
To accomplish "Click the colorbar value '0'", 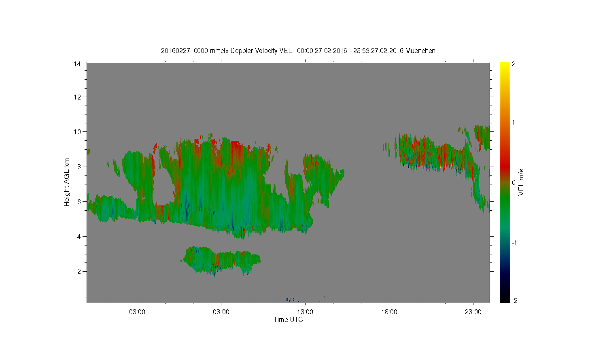I will (514, 182).
